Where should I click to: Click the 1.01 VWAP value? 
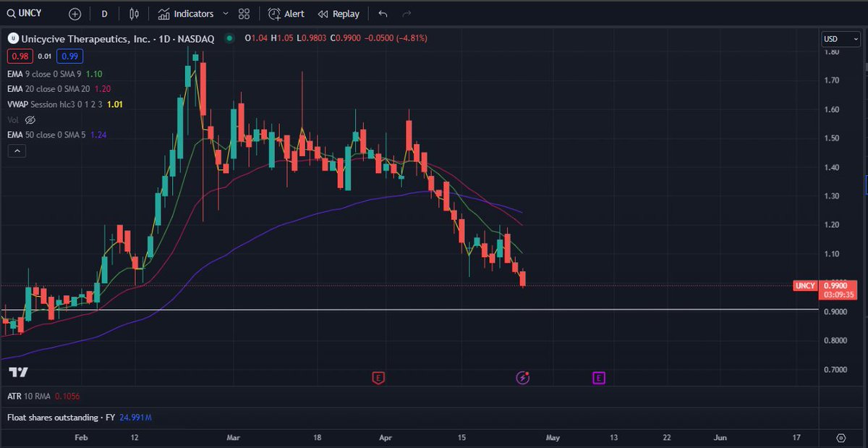(x=114, y=104)
